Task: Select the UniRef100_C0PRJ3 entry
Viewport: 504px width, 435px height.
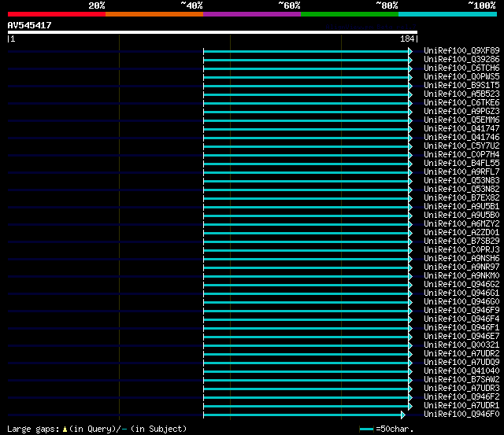Action: click(461, 250)
